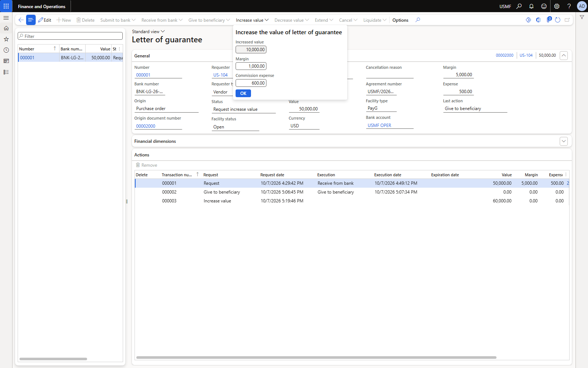Image resolution: width=588 pixels, height=368 pixels.
Task: Click the help question mark icon
Action: (x=569, y=6)
